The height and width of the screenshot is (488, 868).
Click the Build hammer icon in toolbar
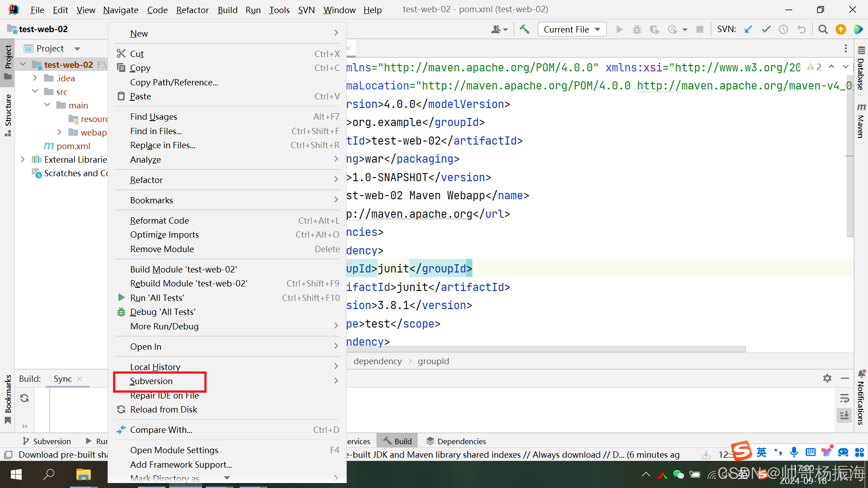coord(524,29)
